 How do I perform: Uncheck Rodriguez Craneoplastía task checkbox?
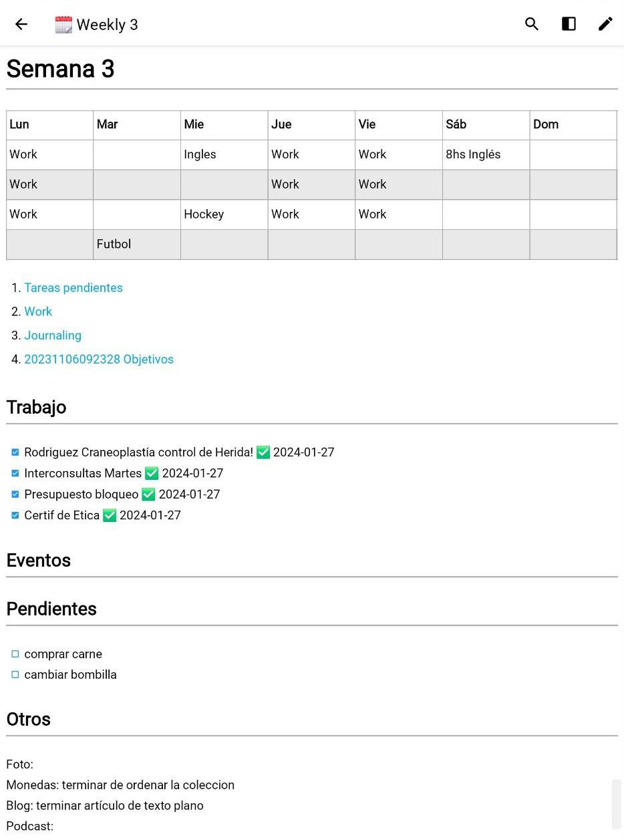(x=15, y=452)
